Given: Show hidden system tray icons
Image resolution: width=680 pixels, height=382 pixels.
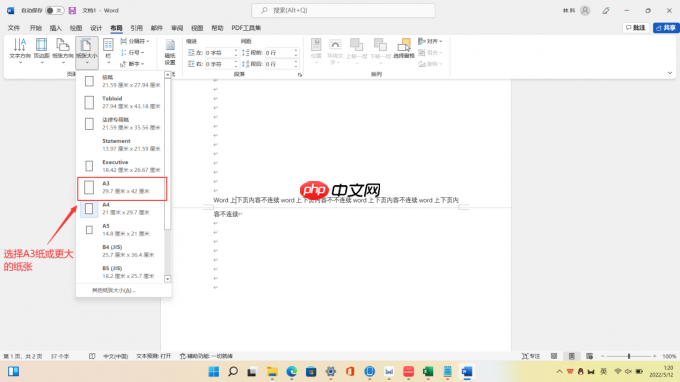Looking at the screenshot, I should pyautogui.click(x=559, y=372).
